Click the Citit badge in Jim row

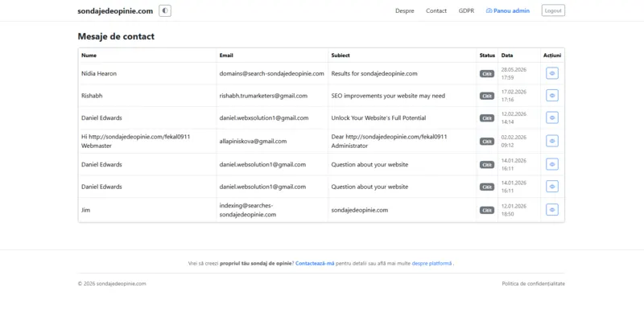click(x=487, y=210)
